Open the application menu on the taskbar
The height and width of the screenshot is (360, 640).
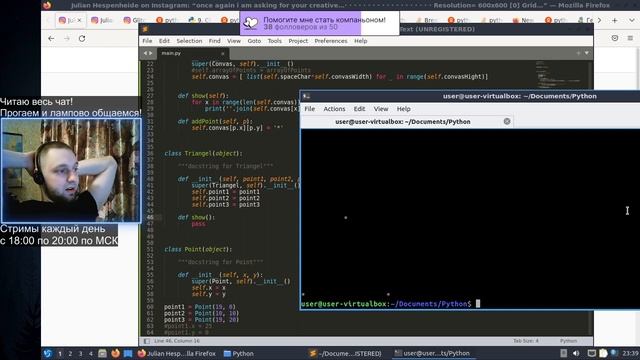(x=48, y=353)
